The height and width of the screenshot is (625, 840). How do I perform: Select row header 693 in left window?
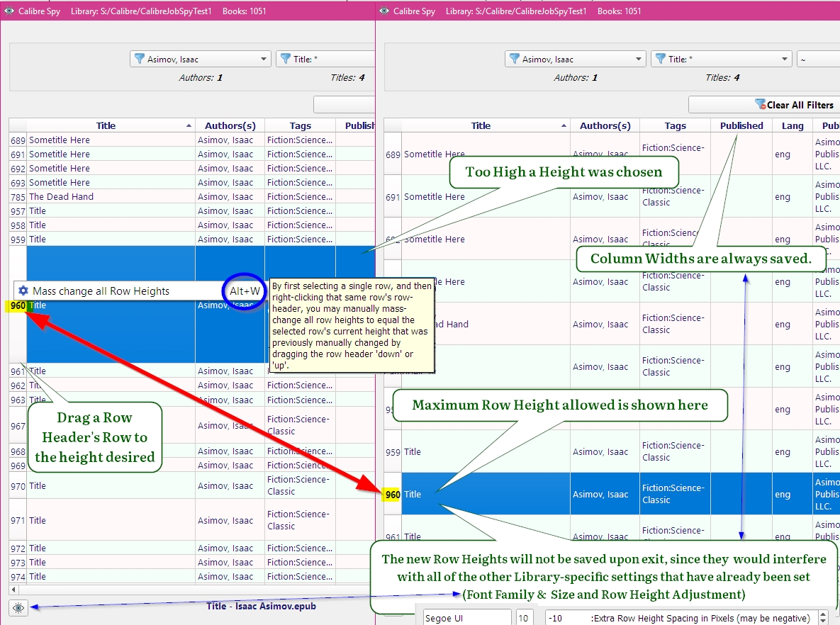[x=18, y=183]
